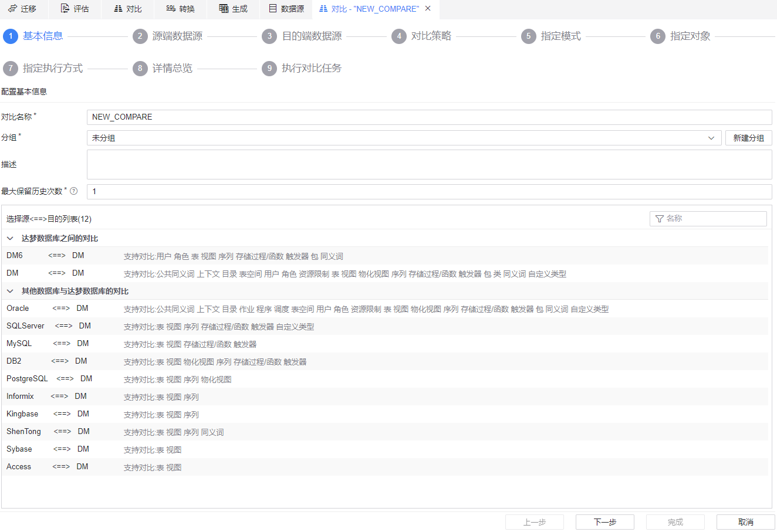Switch to the 对比 tab
Image resolution: width=777 pixels, height=532 pixels.
click(128, 9)
